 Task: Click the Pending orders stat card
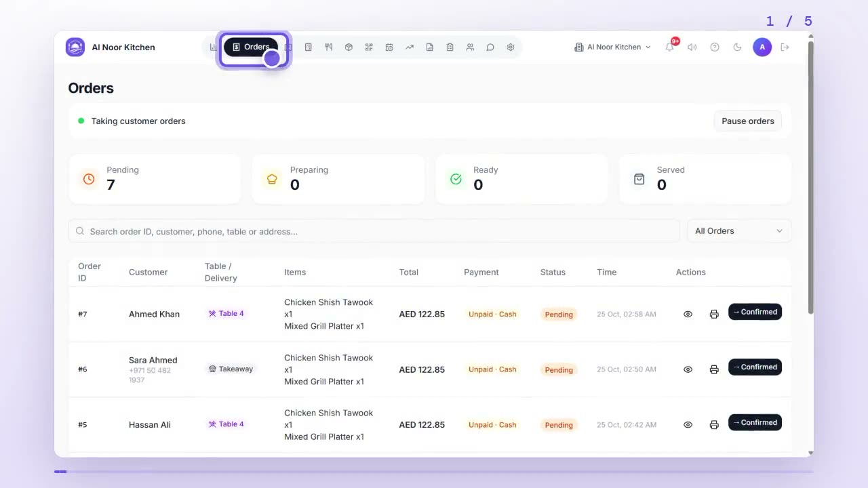click(x=155, y=179)
